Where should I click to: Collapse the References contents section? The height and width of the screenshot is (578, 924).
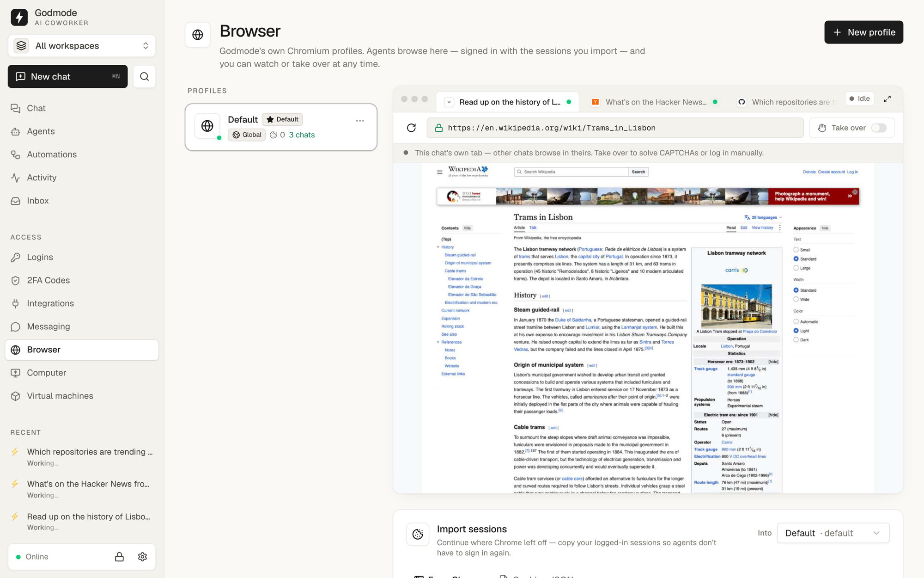tap(438, 342)
